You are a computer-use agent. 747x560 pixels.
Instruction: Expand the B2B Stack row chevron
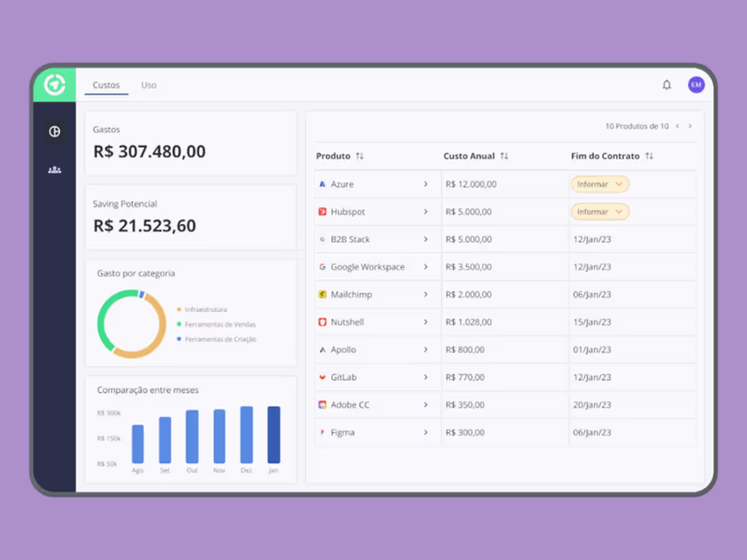(x=425, y=239)
